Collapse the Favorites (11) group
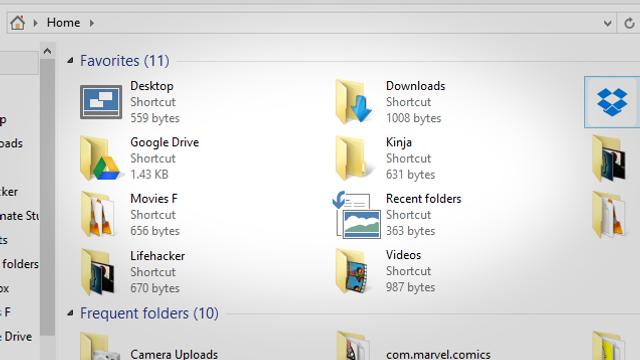Viewport: 640px width, 360px height. (70, 61)
